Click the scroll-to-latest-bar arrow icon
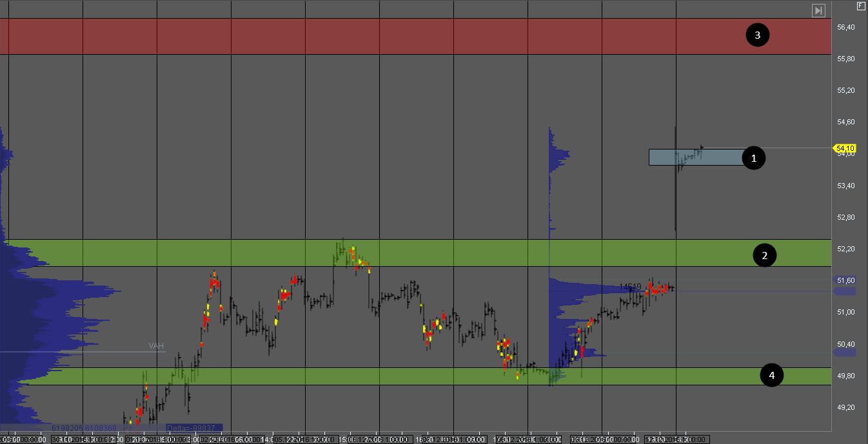 (818, 10)
